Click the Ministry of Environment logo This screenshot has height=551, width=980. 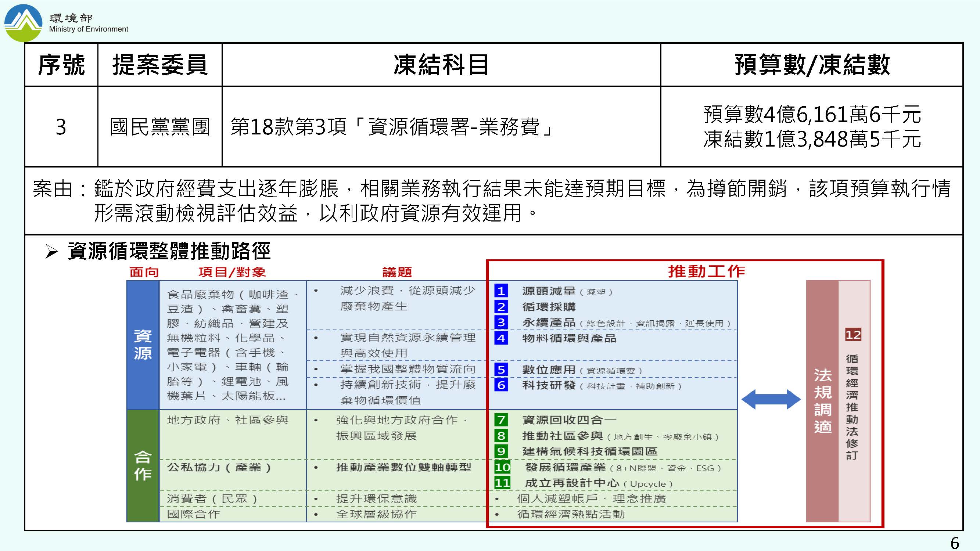(24, 23)
